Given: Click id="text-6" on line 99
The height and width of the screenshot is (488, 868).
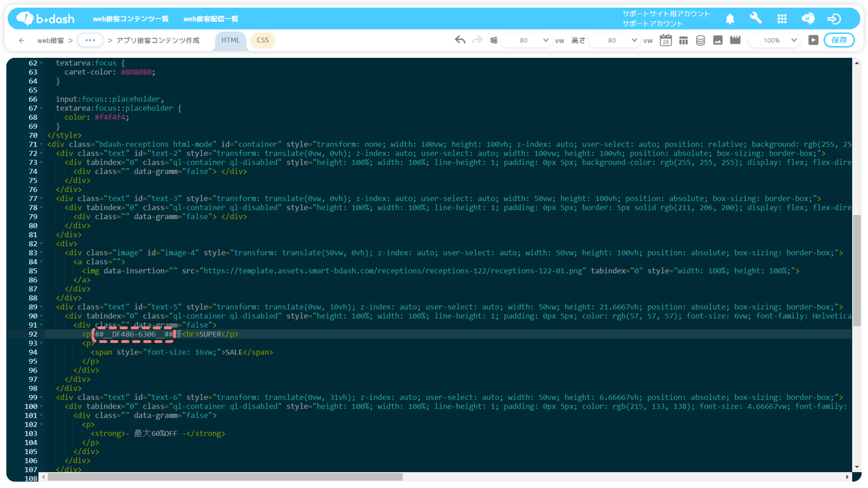Looking at the screenshot, I should pos(158,398).
